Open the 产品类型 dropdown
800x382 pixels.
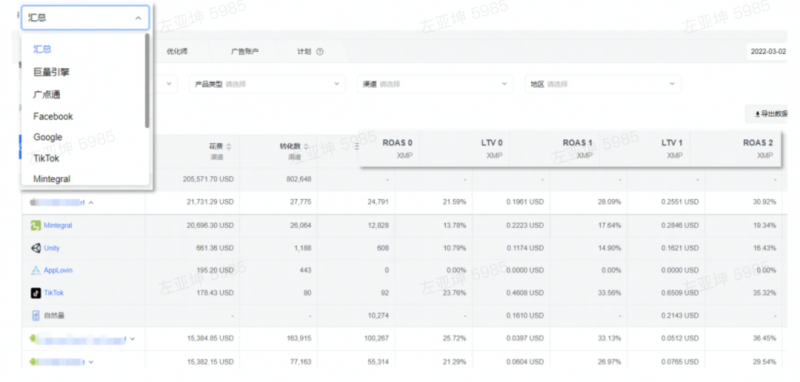267,84
